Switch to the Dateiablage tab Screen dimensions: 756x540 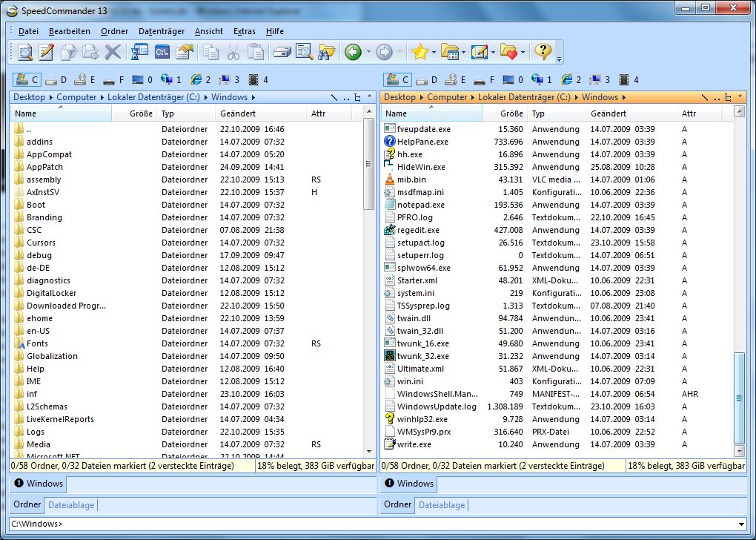point(70,505)
